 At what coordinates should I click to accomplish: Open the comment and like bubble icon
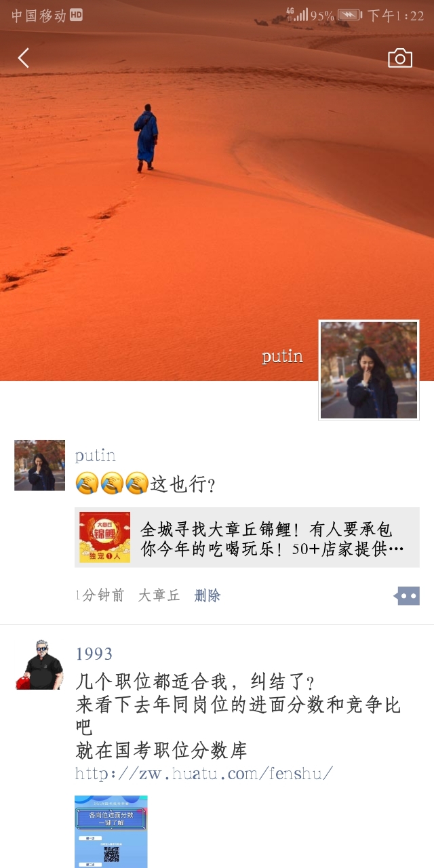pos(407,596)
